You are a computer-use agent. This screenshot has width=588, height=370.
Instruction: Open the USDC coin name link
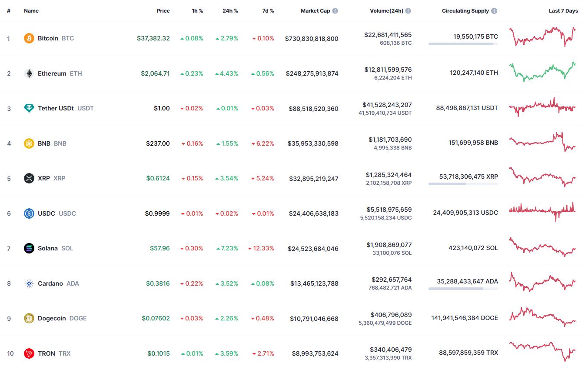57,213
